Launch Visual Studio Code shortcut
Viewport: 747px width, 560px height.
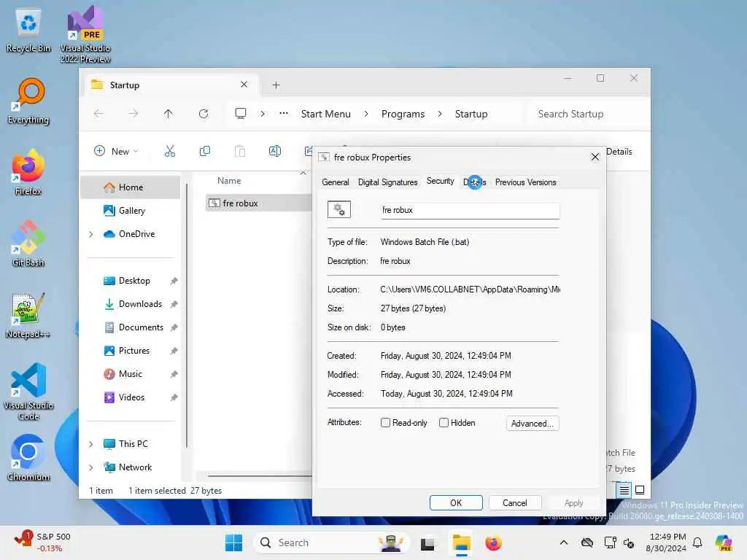coord(28,392)
